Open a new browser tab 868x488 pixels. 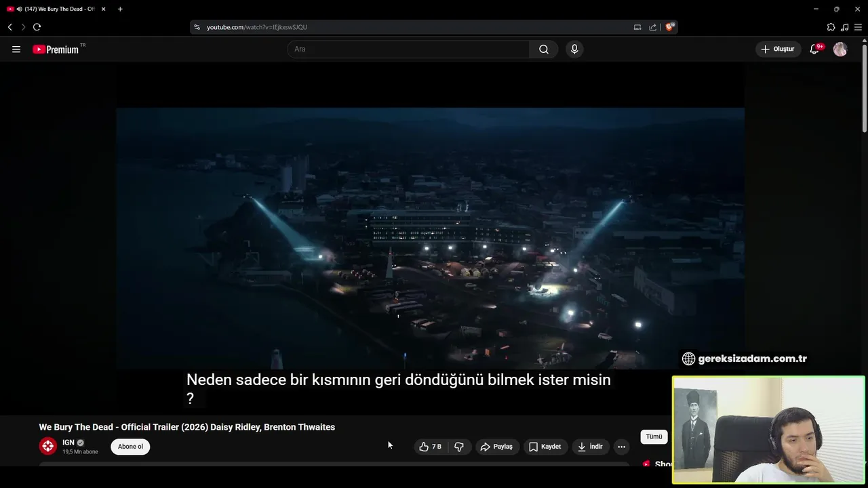[120, 9]
